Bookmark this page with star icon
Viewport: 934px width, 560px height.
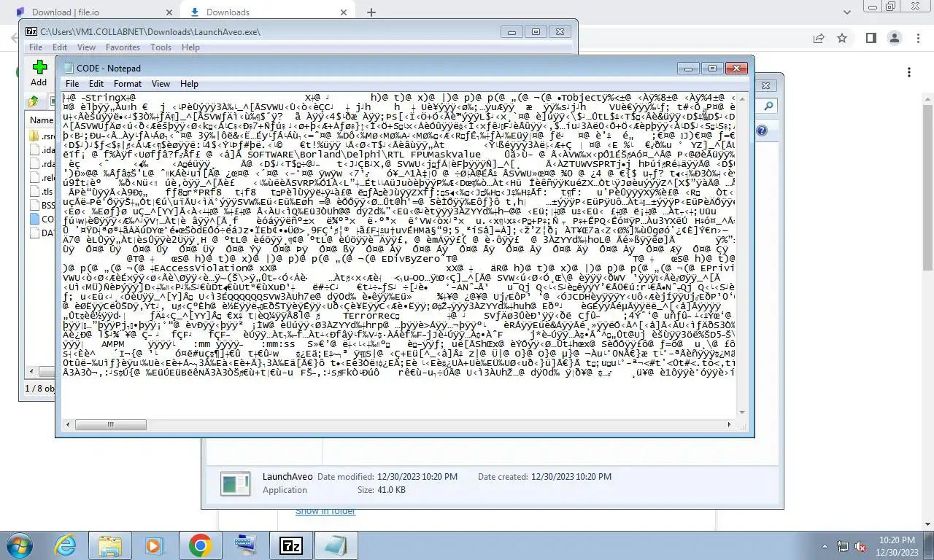tap(842, 38)
